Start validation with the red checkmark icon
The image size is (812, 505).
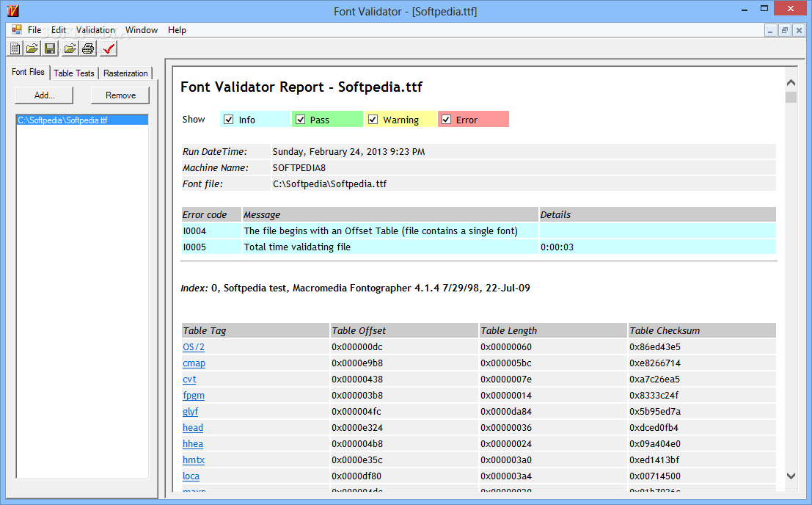click(109, 48)
